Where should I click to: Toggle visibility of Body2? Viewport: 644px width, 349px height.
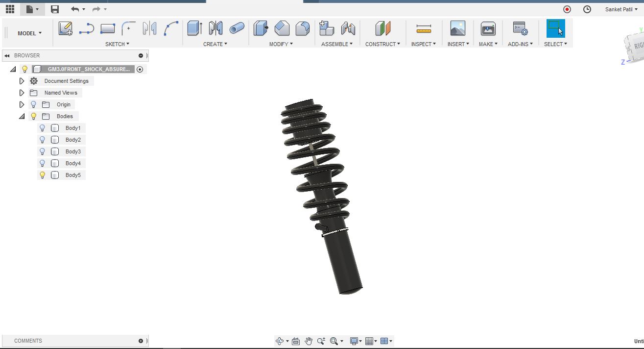point(42,140)
